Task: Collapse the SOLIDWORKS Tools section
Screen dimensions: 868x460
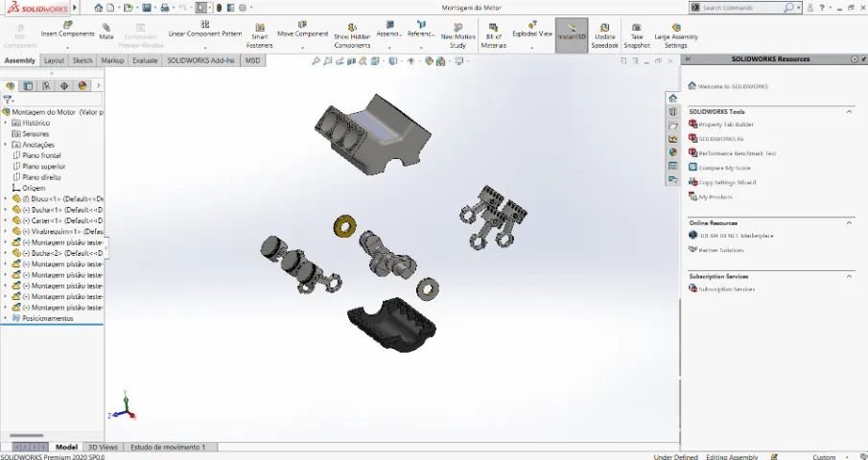Action: [x=849, y=112]
